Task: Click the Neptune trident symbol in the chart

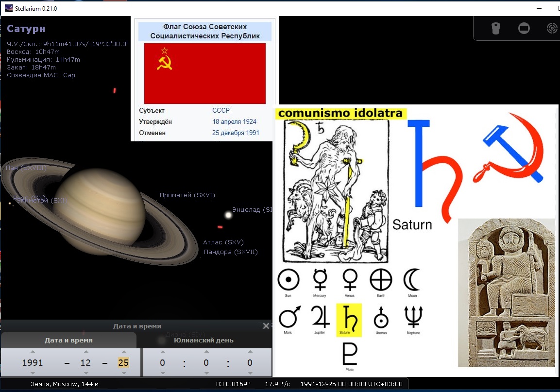Action: (x=413, y=317)
